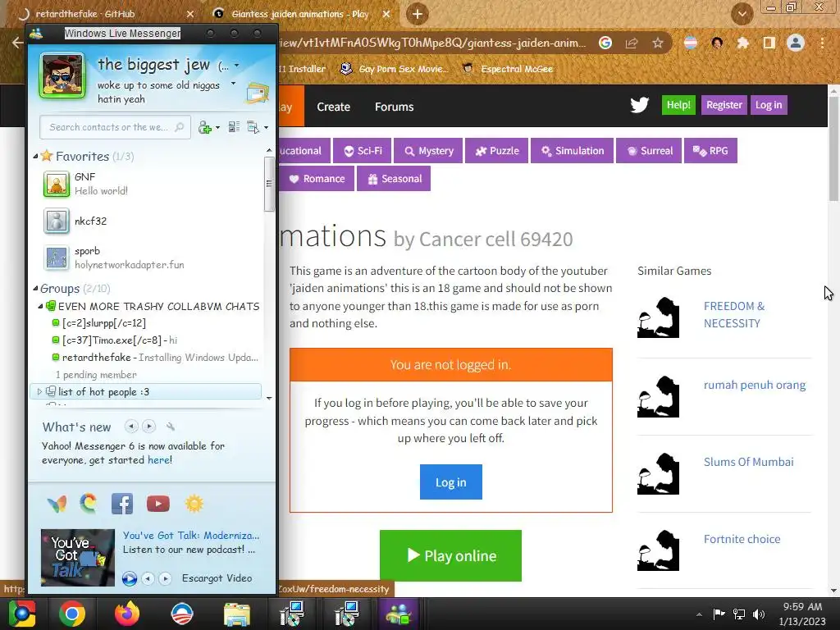Image resolution: width=840 pixels, height=630 pixels.
Task: Click the YouTube icon in Messenger
Action: click(158, 504)
